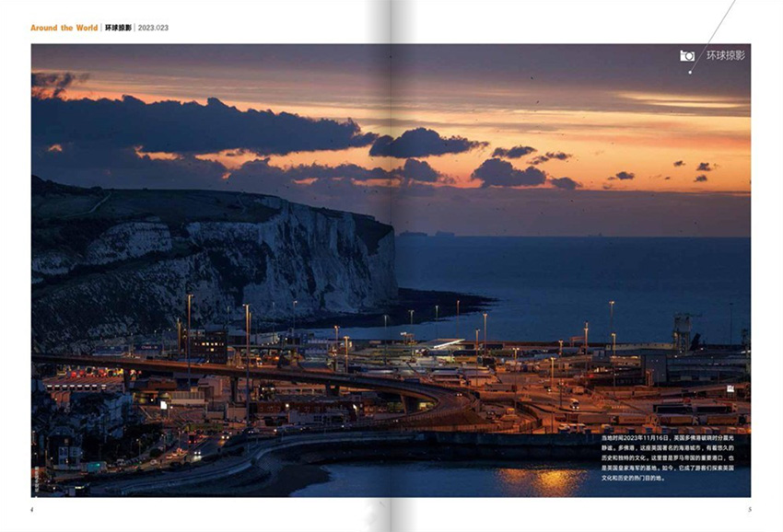The image size is (783, 532).
Task: Click the white dot ending the diagonal line
Action: 690,73
